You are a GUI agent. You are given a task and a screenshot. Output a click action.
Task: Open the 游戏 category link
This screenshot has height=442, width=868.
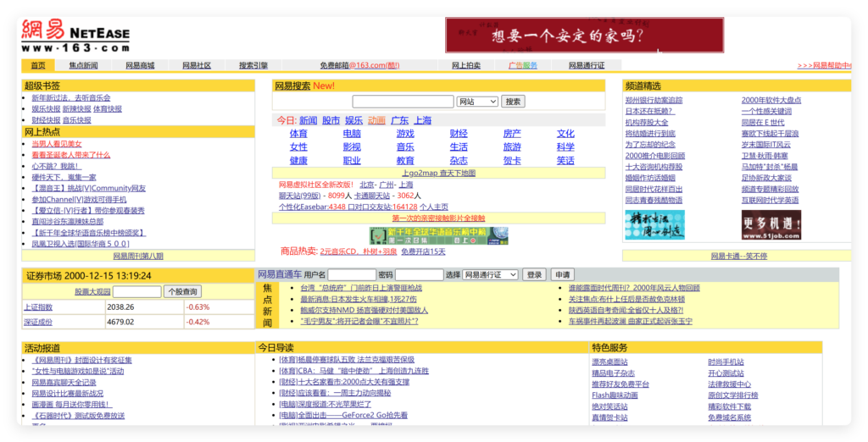[405, 134]
